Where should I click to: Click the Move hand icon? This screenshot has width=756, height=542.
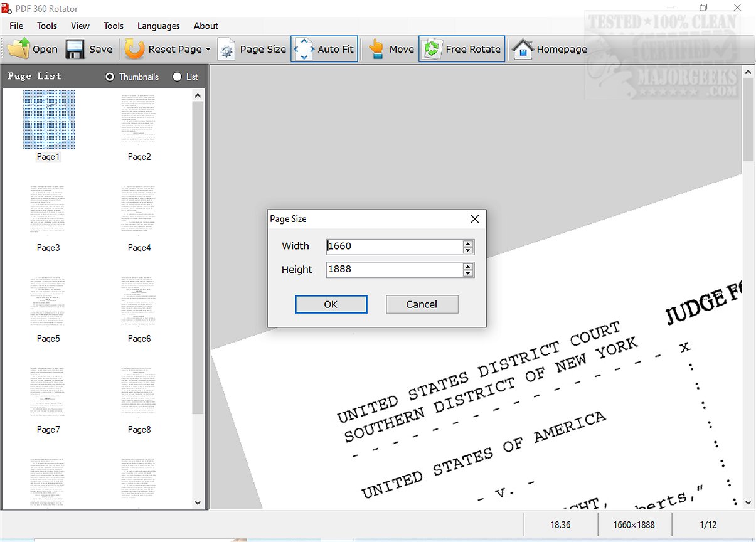[376, 49]
